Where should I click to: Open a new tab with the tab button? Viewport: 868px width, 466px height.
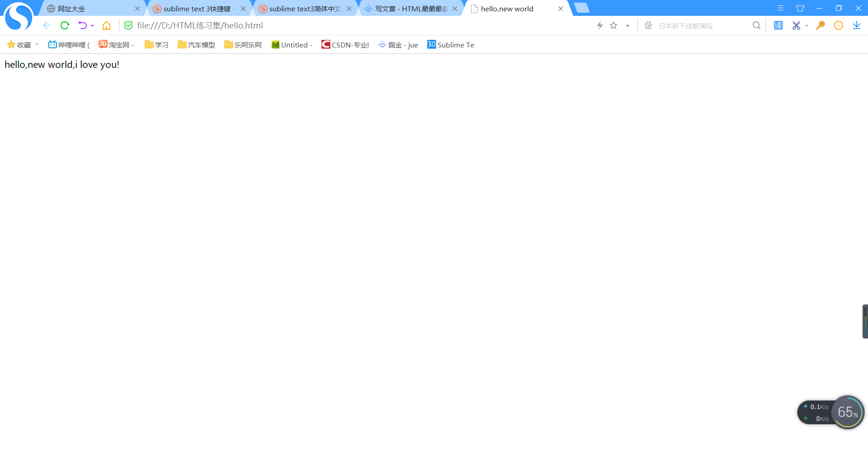click(x=582, y=8)
